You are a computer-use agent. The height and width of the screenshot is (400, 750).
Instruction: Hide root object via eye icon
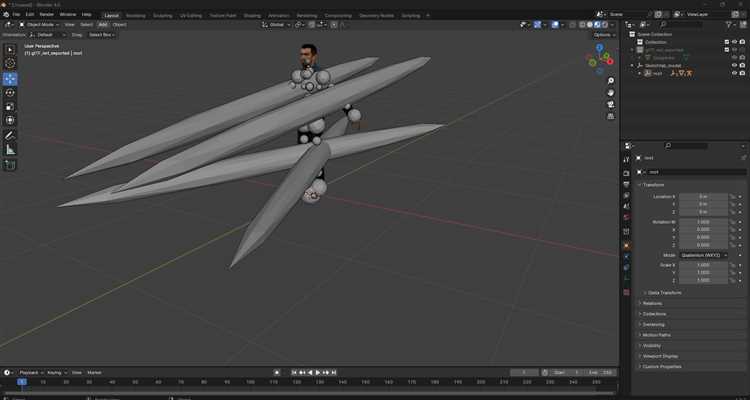735,73
